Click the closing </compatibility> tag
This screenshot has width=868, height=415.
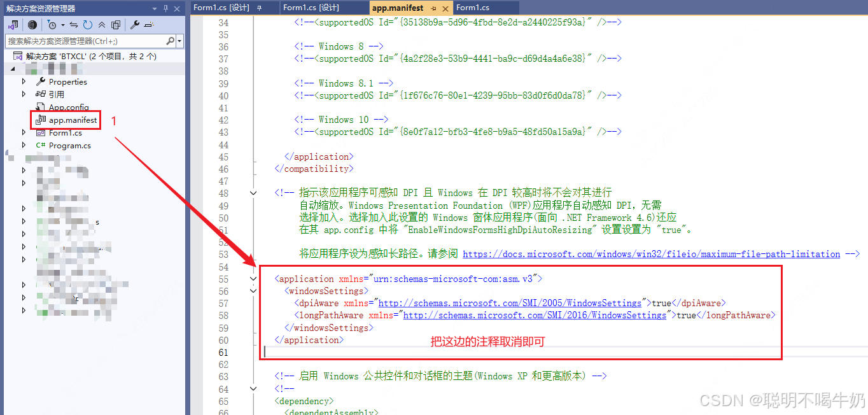click(314, 169)
